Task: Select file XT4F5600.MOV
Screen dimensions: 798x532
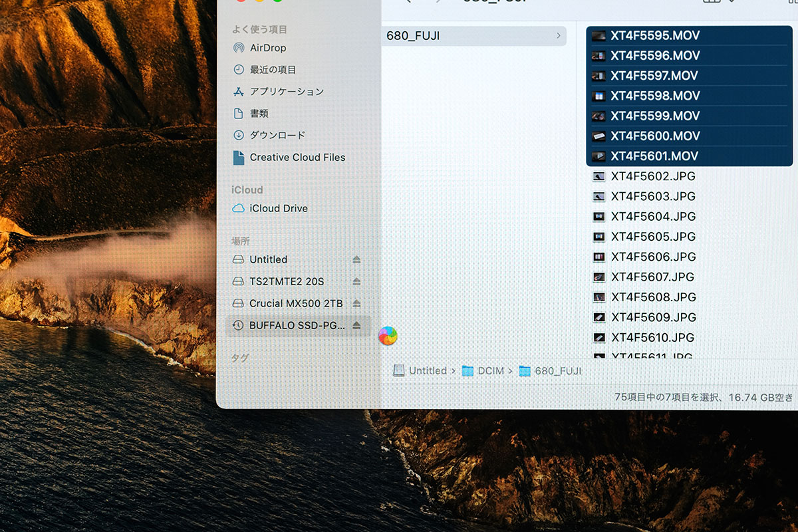Action: pyautogui.click(x=690, y=136)
